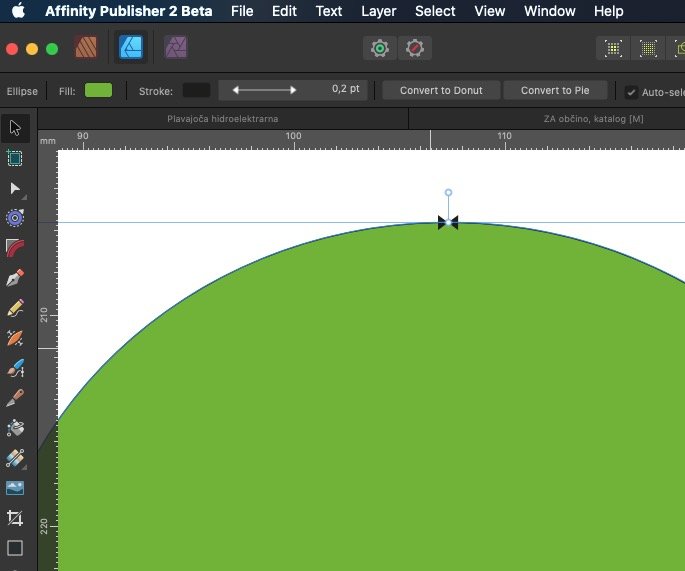Screen dimensions: 685x571
Task: Select the Contour tool
Action: 15,248
